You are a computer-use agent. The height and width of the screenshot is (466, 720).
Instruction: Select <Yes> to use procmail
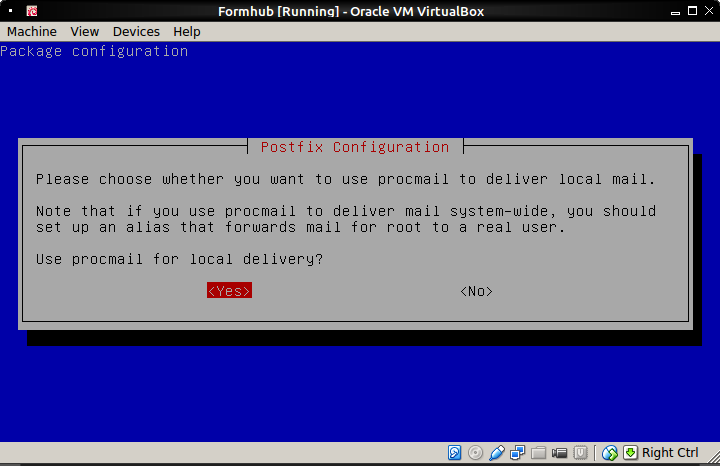coord(229,291)
